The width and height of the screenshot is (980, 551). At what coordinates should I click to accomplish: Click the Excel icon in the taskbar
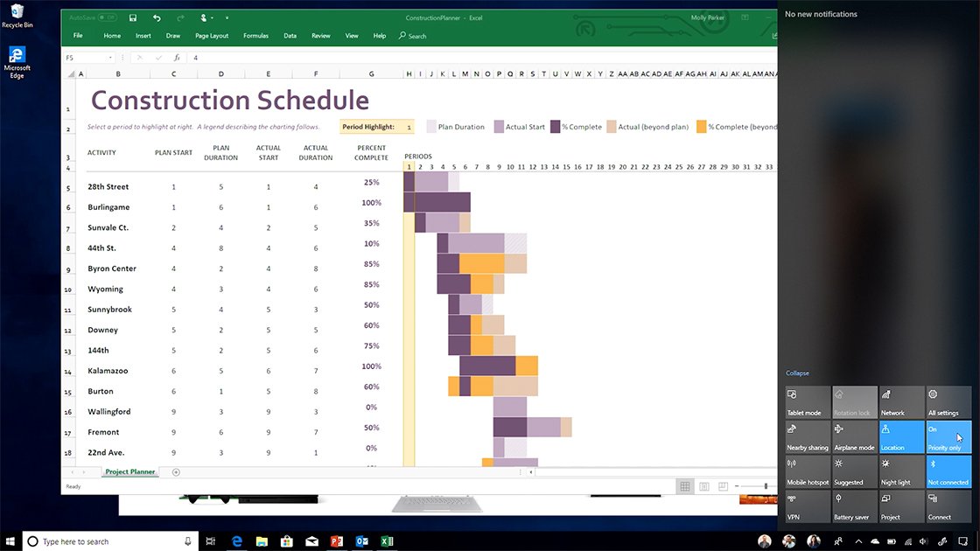pyautogui.click(x=387, y=541)
